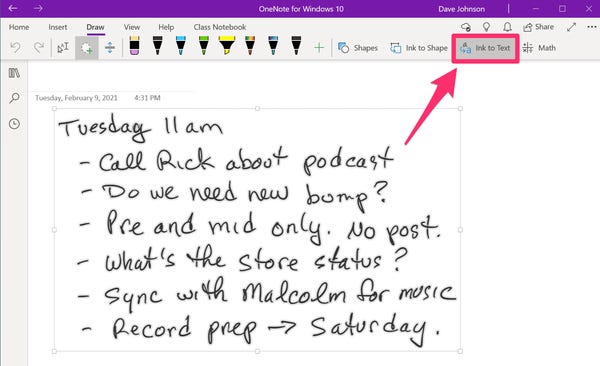Switch to the Insert tab
The height and width of the screenshot is (366, 600).
(x=58, y=27)
